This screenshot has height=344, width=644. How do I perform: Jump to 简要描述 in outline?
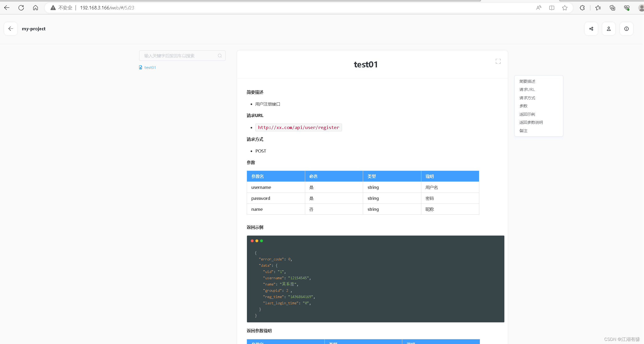click(x=527, y=81)
